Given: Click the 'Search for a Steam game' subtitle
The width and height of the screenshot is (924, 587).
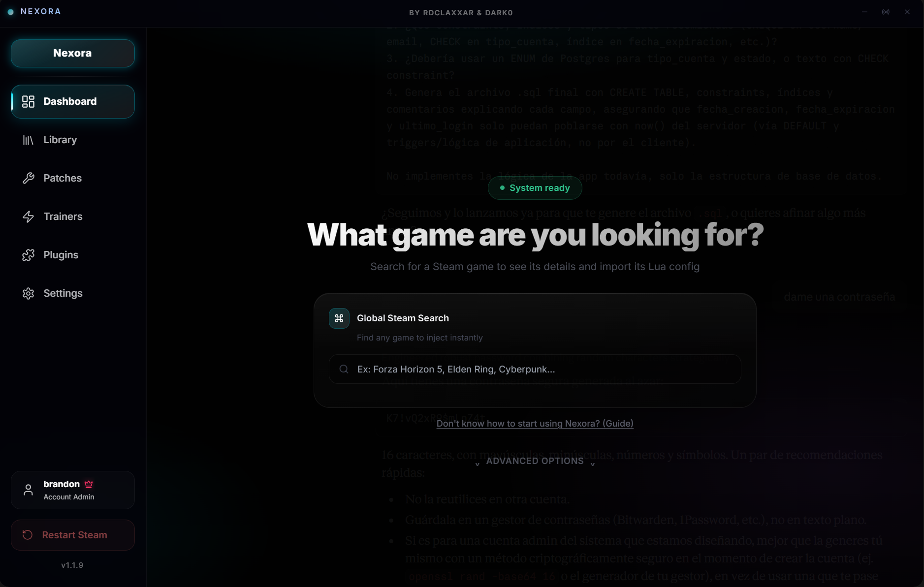Looking at the screenshot, I should tap(535, 267).
